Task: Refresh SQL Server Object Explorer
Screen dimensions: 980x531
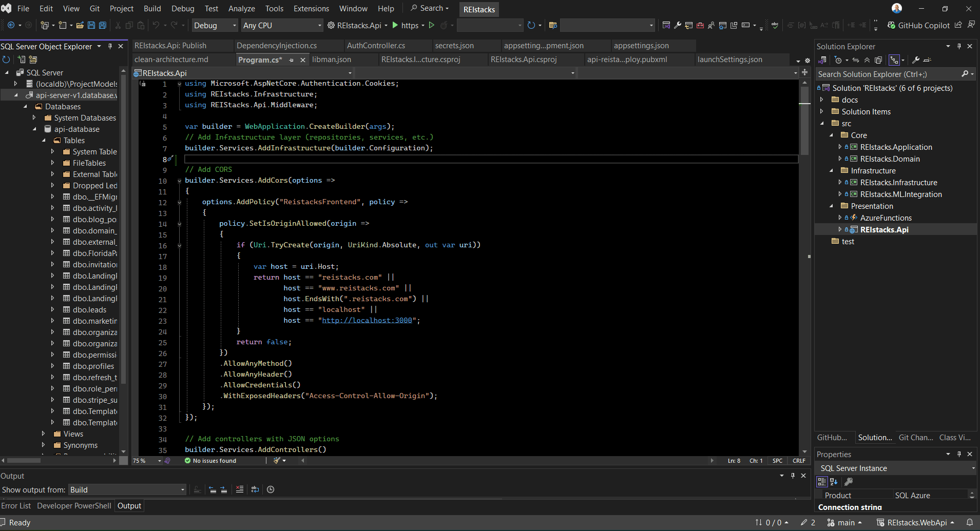Action: (x=6, y=60)
